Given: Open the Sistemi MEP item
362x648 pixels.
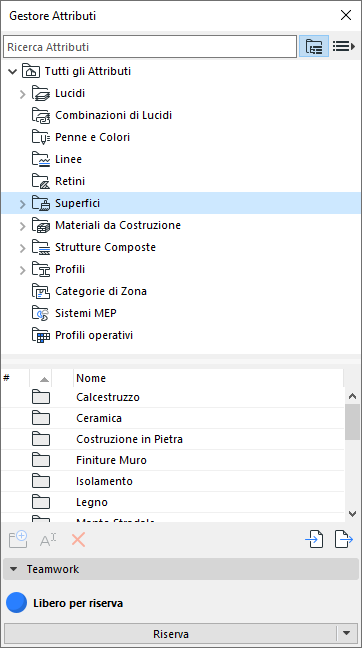Looking at the screenshot, I should click(86, 313).
